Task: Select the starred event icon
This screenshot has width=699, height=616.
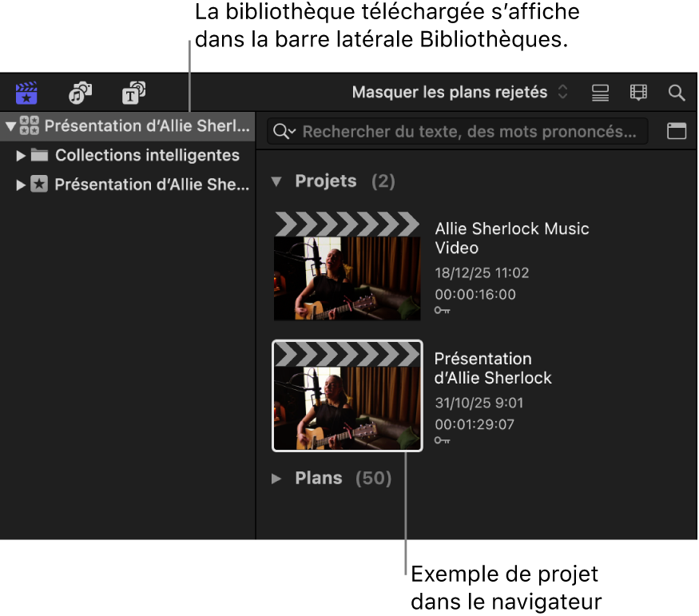Action: (x=39, y=184)
